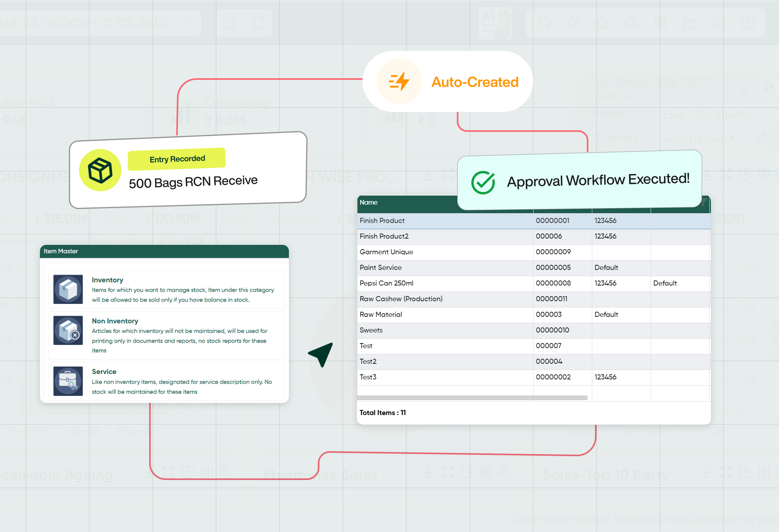
Task: Select the Inventory item category
Action: click(166, 289)
